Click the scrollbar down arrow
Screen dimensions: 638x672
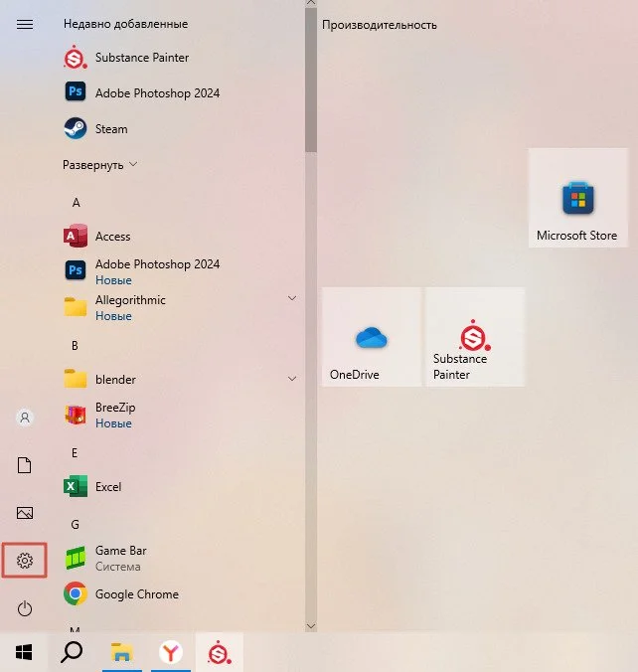[x=311, y=626]
